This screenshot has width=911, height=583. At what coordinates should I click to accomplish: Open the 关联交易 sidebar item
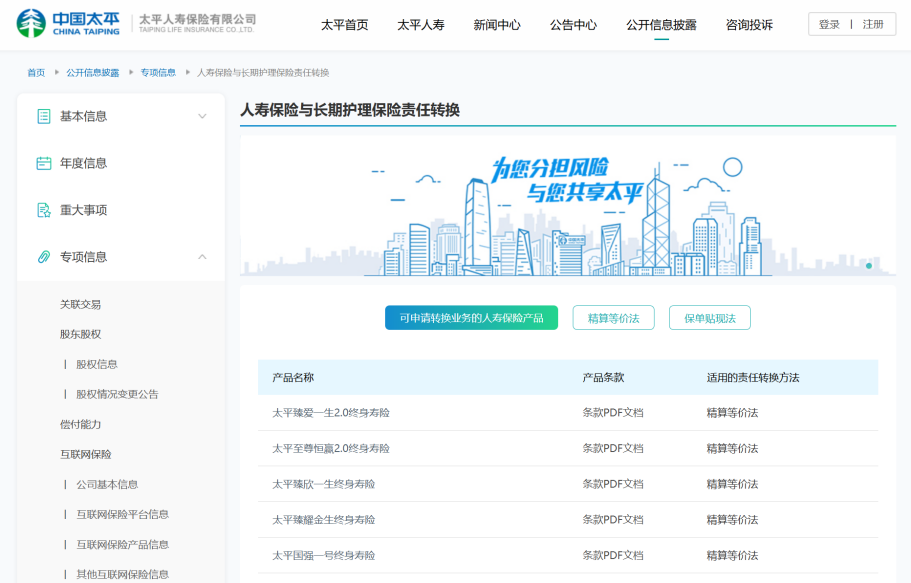(80, 304)
